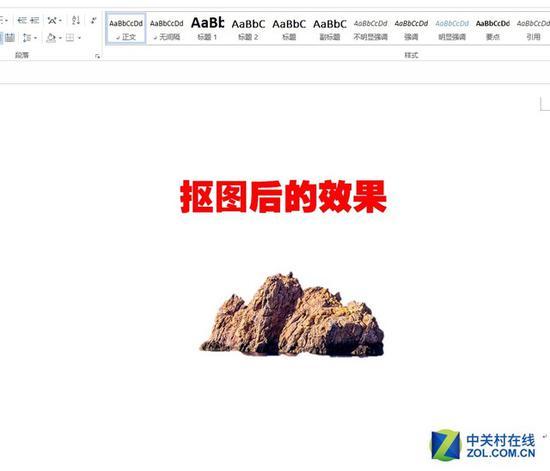Viewport: 550px width, 471px height.
Task: Apply the 标题 1 heading style
Action: click(x=207, y=29)
